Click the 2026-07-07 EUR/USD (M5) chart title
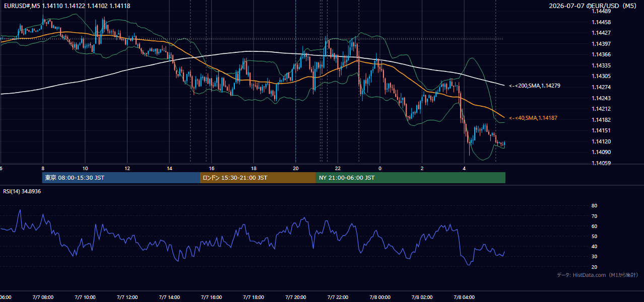Screen dimensions: 644x302 tap(593, 6)
